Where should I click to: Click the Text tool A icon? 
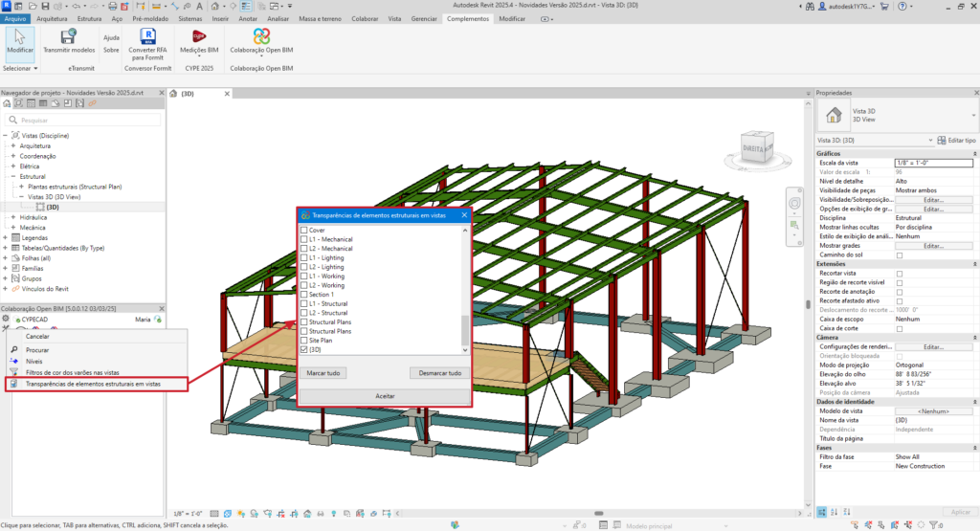click(199, 7)
